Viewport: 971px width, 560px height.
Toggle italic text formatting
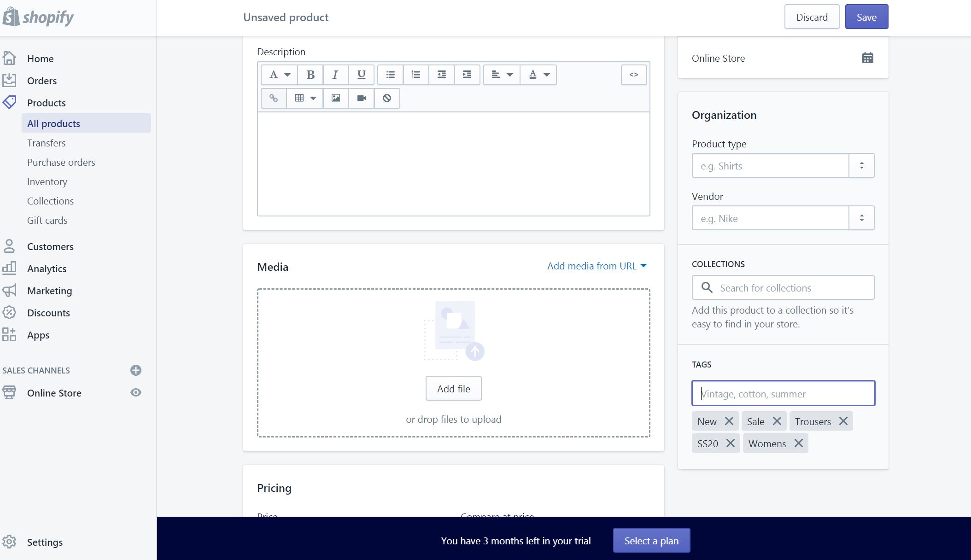point(335,75)
